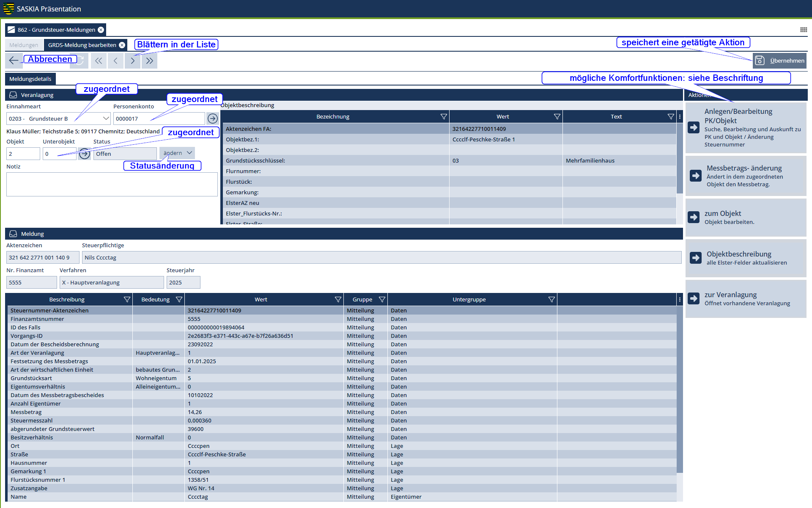Screen dimensions: 812x508
Task: Open column options menu of Objektbeschreibung table
Action: coord(680,116)
